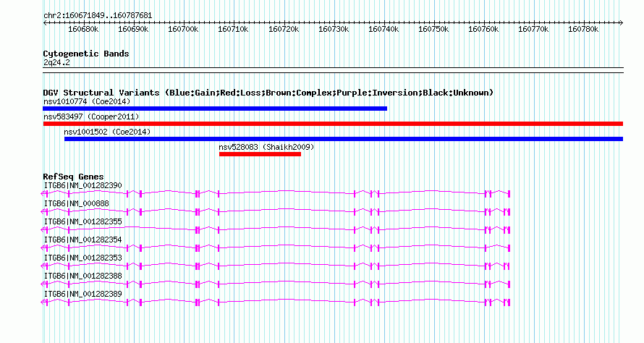This screenshot has height=343, width=644.
Task: Click the NM_000888 gene model line
Action: (276, 211)
